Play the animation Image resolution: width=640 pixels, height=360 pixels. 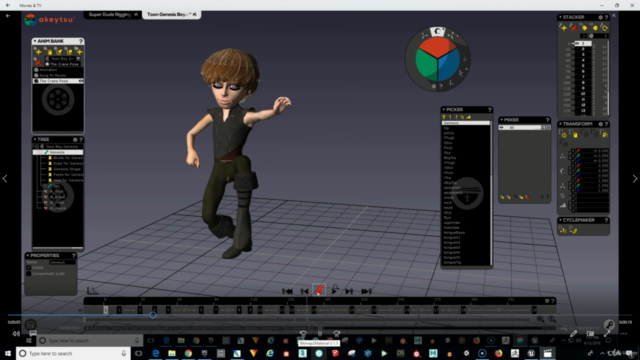click(334, 291)
